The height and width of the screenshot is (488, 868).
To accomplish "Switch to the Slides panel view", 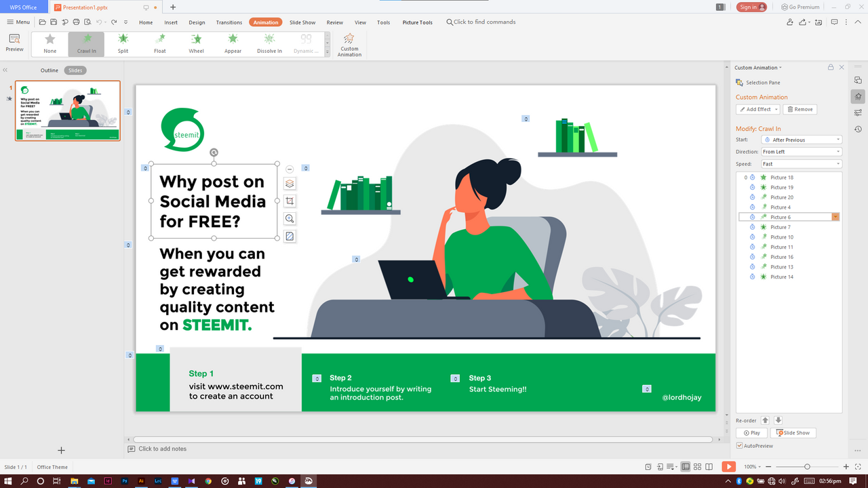I will (75, 70).
